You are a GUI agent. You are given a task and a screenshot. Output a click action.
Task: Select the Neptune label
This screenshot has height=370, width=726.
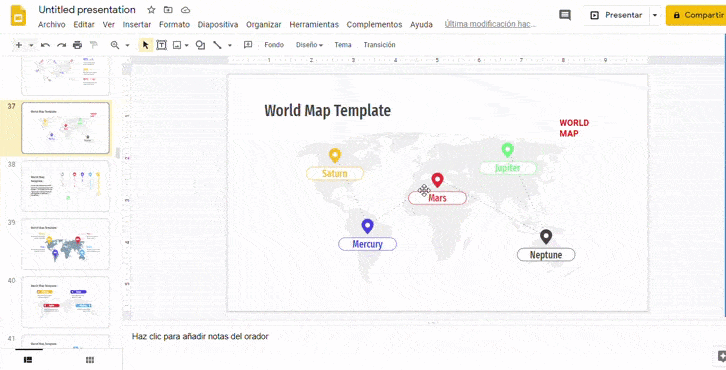point(546,255)
